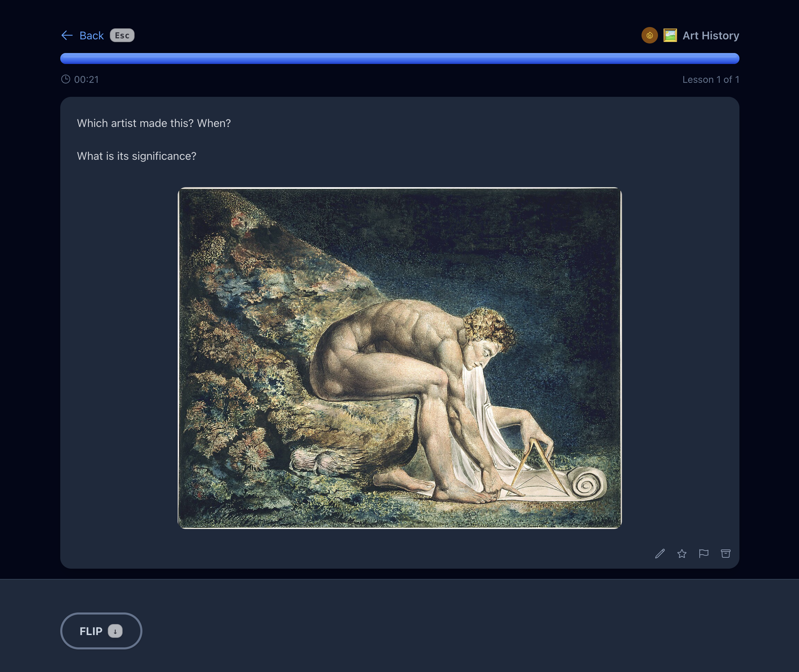The image size is (799, 672).
Task: Click the blue progress bar
Action: coord(399,59)
